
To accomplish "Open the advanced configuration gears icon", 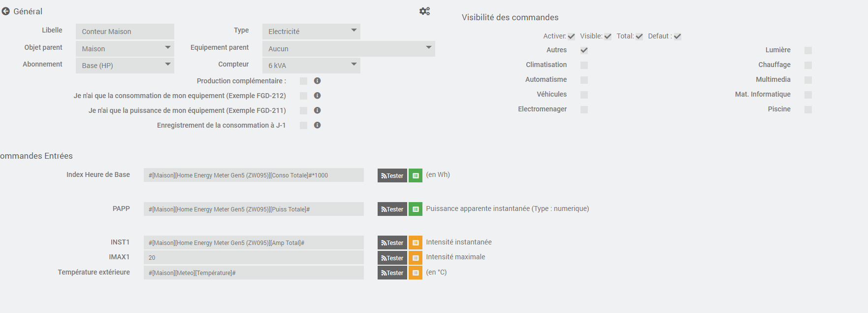I will click(x=424, y=11).
